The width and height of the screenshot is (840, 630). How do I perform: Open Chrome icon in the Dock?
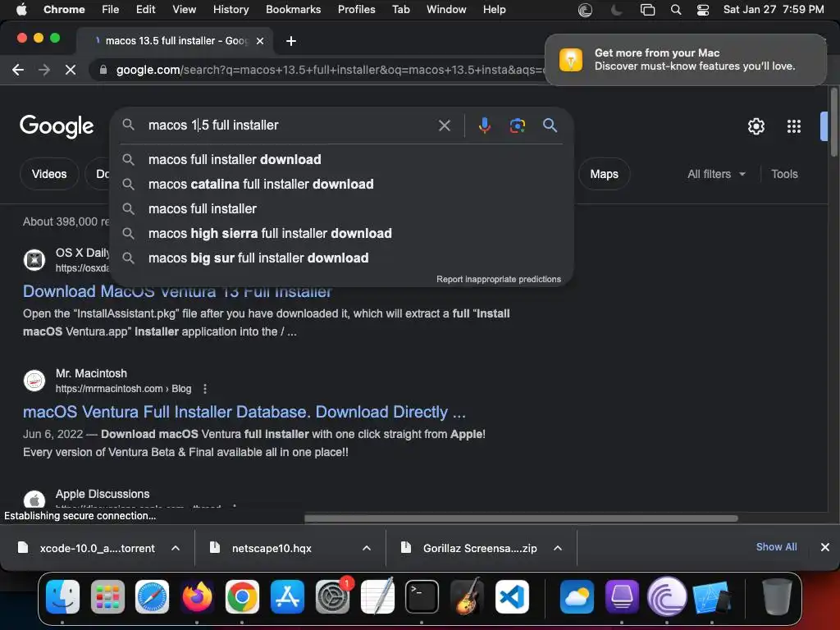point(242,596)
